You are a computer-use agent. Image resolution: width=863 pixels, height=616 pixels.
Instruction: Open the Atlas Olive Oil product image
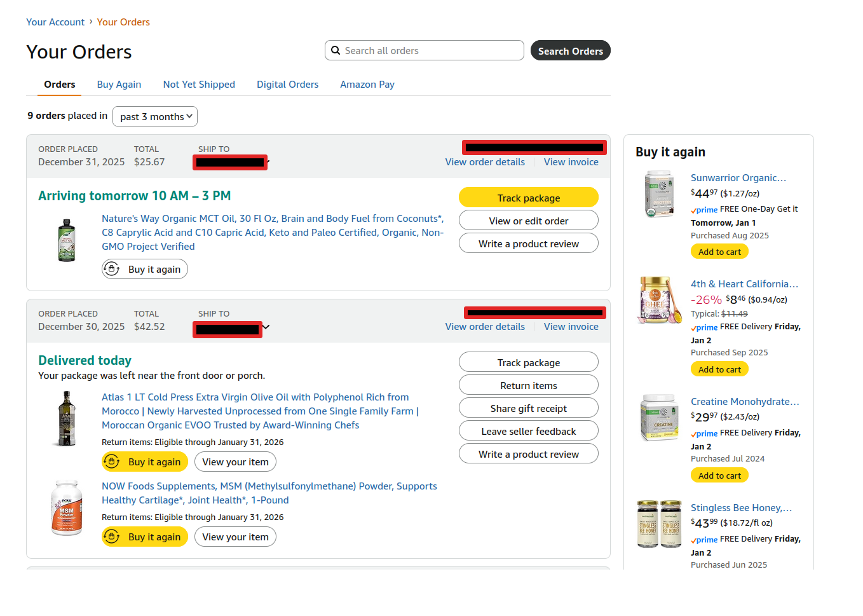[x=67, y=418]
